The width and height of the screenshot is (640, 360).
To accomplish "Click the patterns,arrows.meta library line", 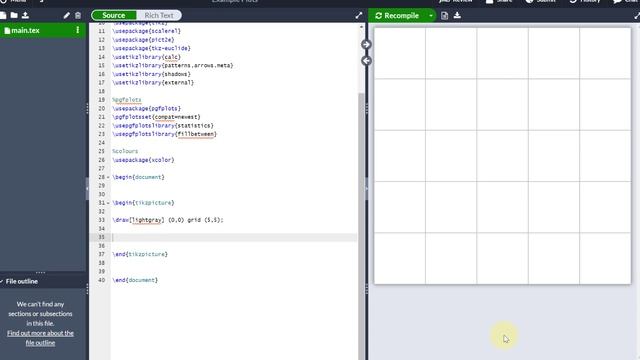I will 173,66.
